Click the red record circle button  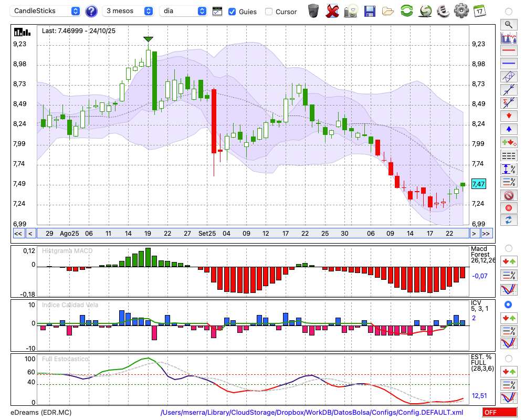pyautogui.click(x=509, y=208)
